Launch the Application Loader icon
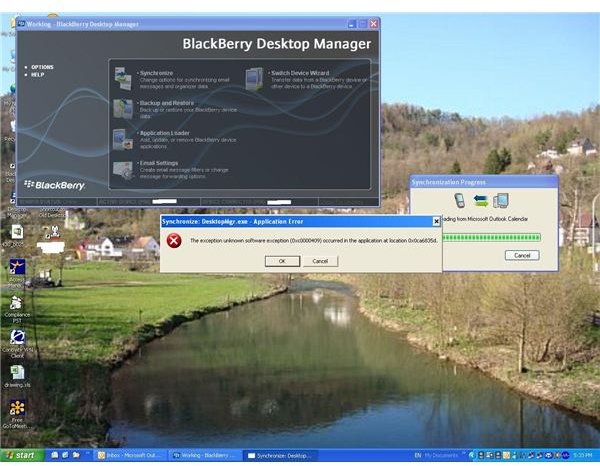The height and width of the screenshot is (466, 600). tap(123, 139)
